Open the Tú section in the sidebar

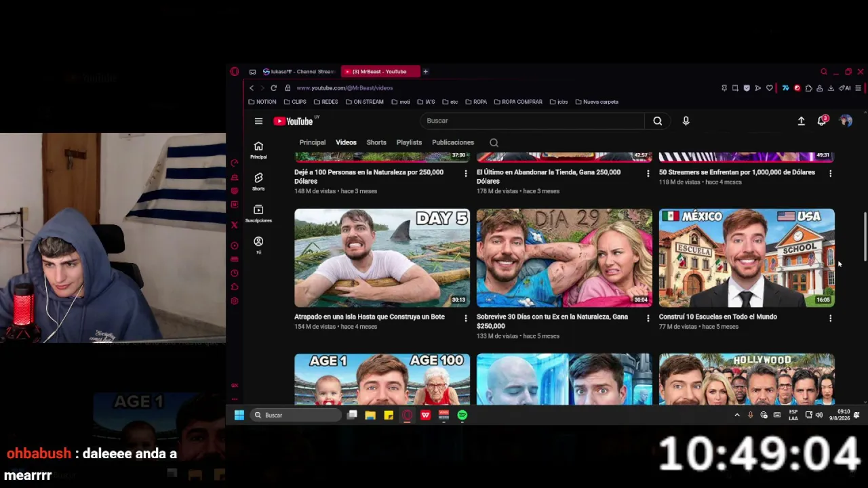point(258,245)
